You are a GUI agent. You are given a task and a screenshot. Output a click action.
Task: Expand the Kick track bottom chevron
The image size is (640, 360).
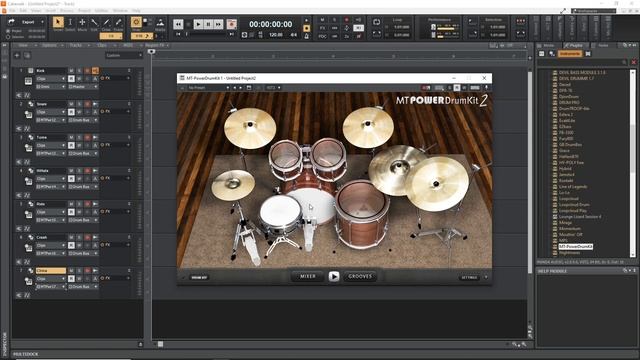coord(18,95)
